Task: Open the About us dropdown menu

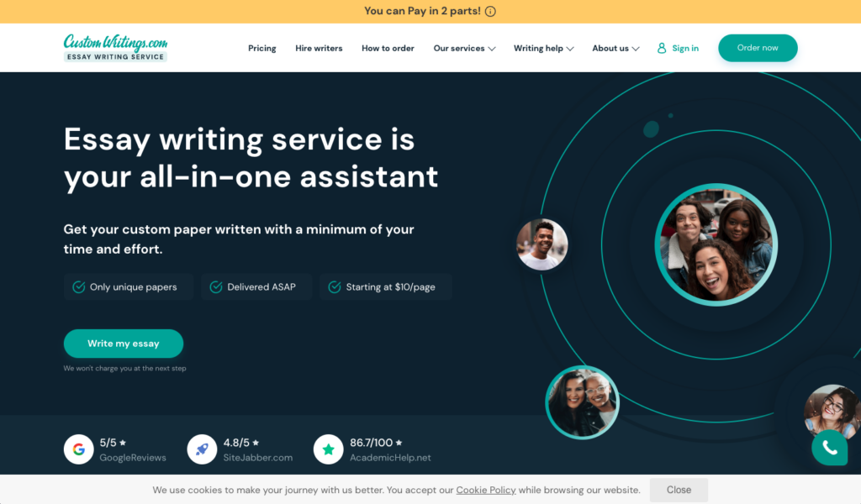Action: point(615,49)
